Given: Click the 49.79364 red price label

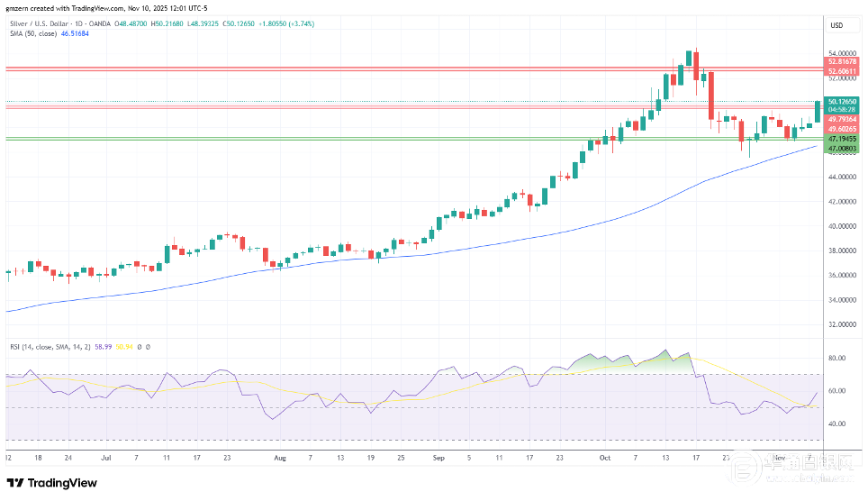Looking at the screenshot, I should [842, 119].
